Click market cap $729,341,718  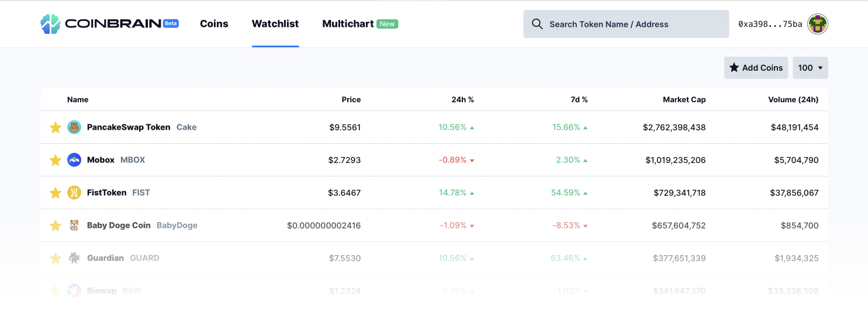coord(680,193)
